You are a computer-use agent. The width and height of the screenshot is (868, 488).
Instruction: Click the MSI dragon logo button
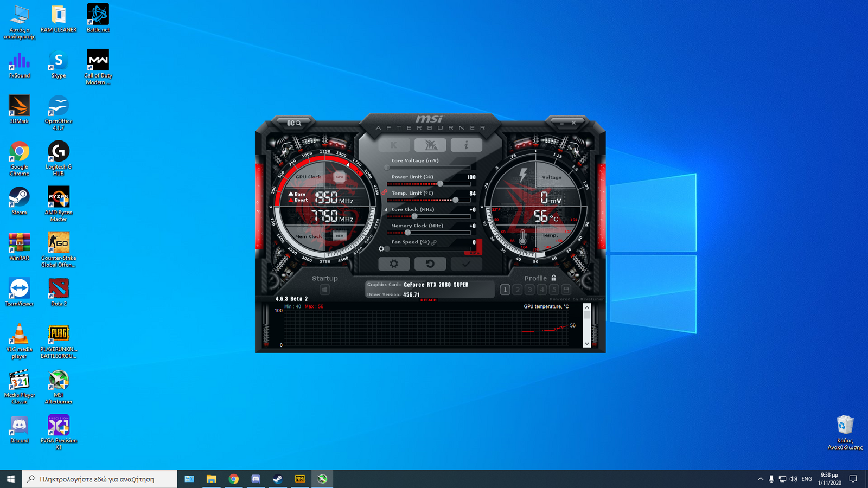tap(430, 145)
